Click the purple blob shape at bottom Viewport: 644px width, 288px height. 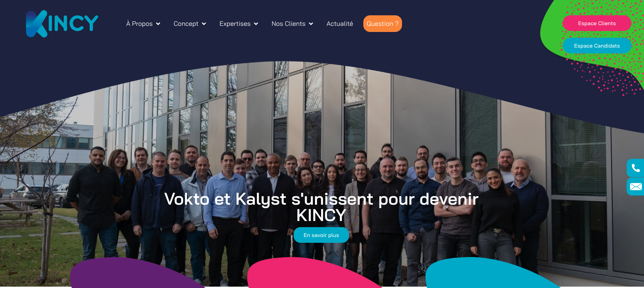(136, 274)
